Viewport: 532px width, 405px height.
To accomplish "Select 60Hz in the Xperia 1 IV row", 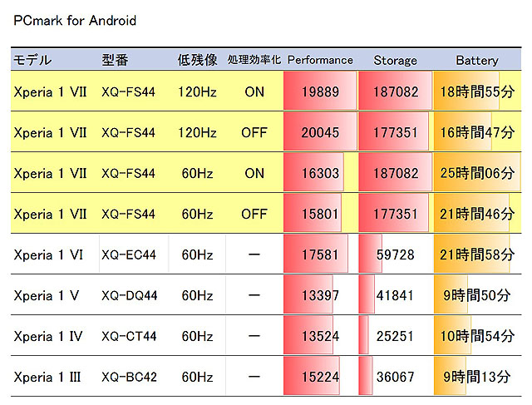I will coord(197,336).
